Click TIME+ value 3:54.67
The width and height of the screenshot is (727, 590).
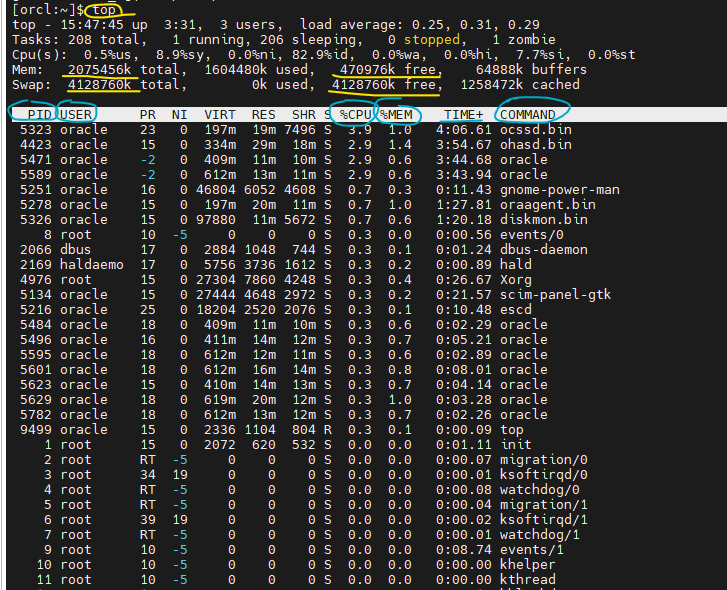click(464, 145)
